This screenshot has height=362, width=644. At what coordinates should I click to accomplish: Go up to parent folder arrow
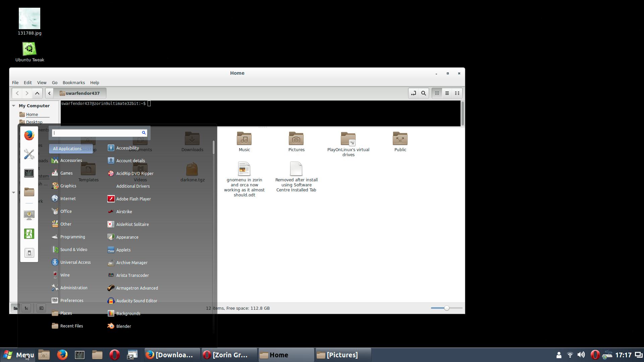(x=37, y=93)
